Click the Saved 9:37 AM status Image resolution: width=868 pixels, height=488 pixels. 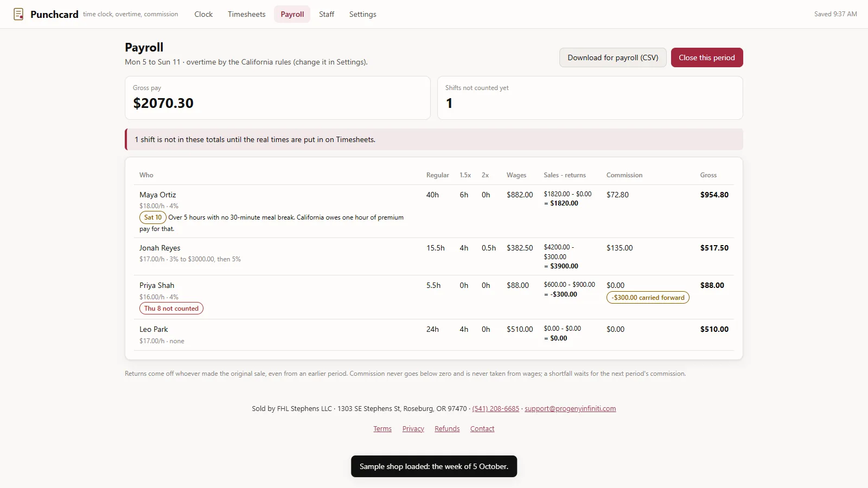tap(835, 14)
